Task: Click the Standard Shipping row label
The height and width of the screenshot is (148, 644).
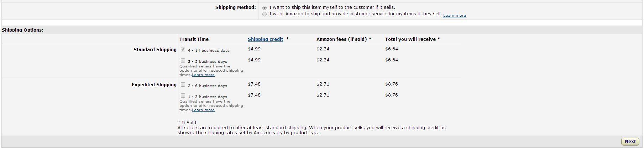Action: (x=155, y=50)
